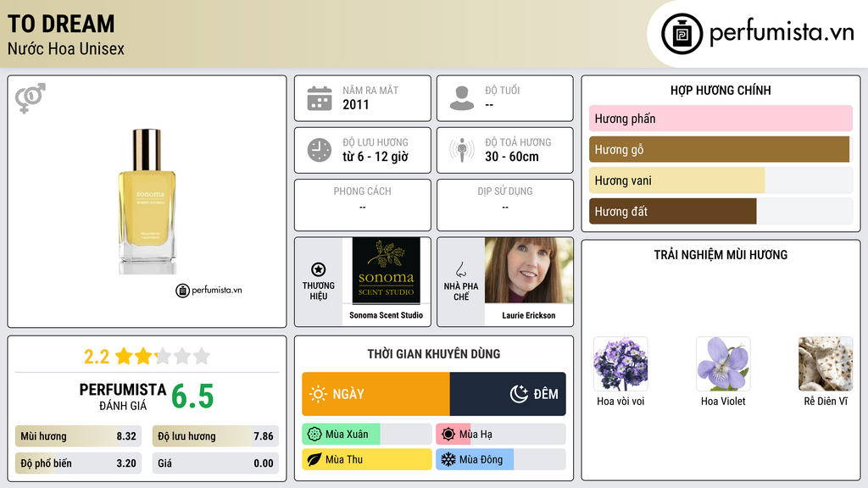Click the unisex gender symbol icon
This screenshot has width=868, height=488.
[x=31, y=98]
